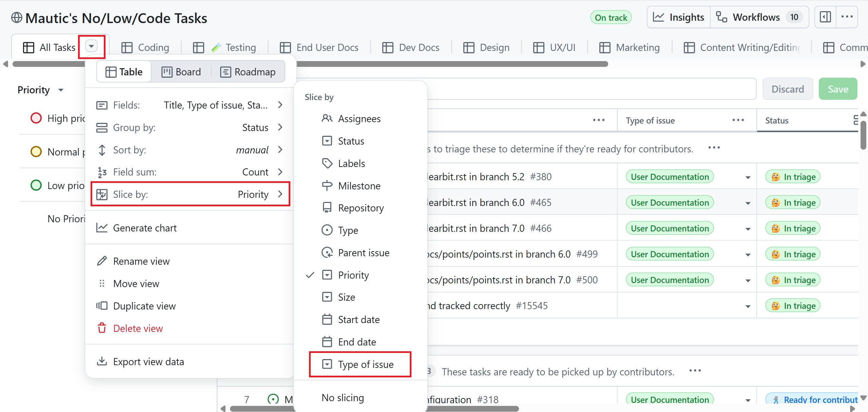Expand the Priority grouping dropdown in the sidebar

(x=61, y=90)
